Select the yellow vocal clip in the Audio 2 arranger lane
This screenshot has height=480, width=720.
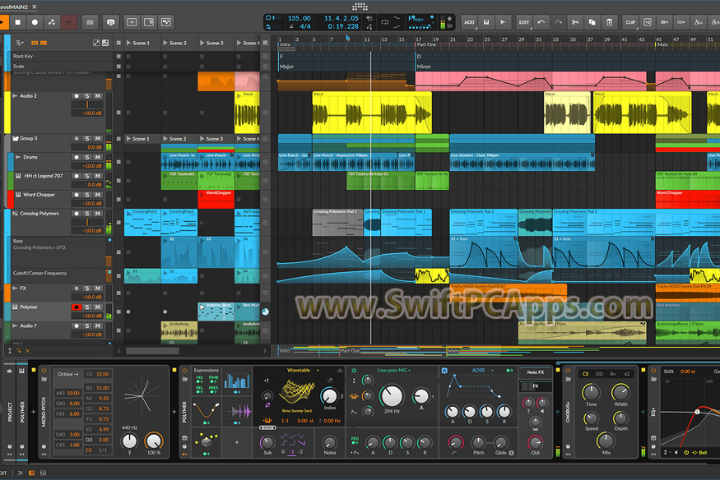coord(372,113)
